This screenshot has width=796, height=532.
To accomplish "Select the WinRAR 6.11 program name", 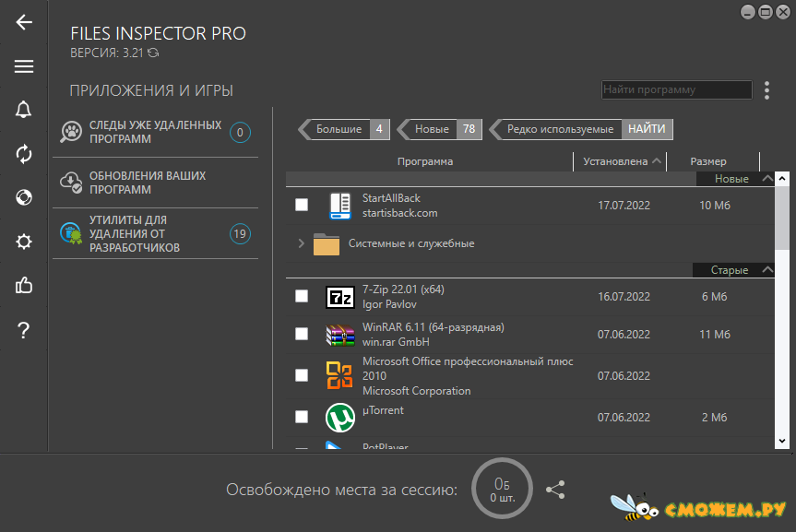I will click(x=433, y=327).
